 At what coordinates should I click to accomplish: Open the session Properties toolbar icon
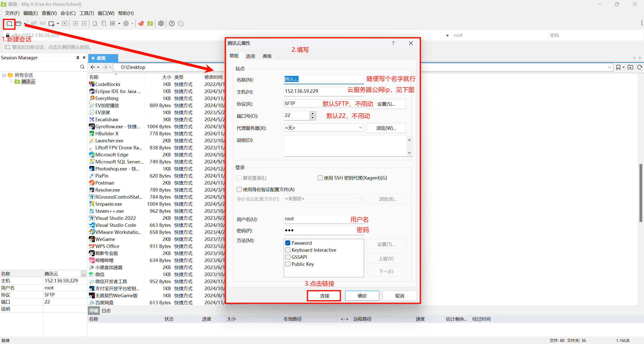[x=51, y=24]
